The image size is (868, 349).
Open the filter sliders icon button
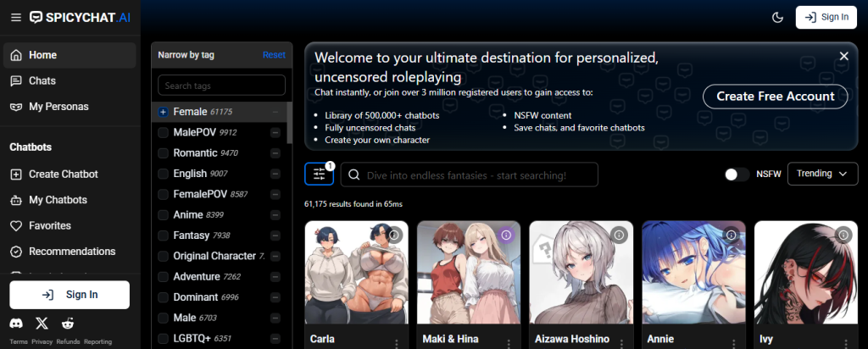tap(319, 174)
